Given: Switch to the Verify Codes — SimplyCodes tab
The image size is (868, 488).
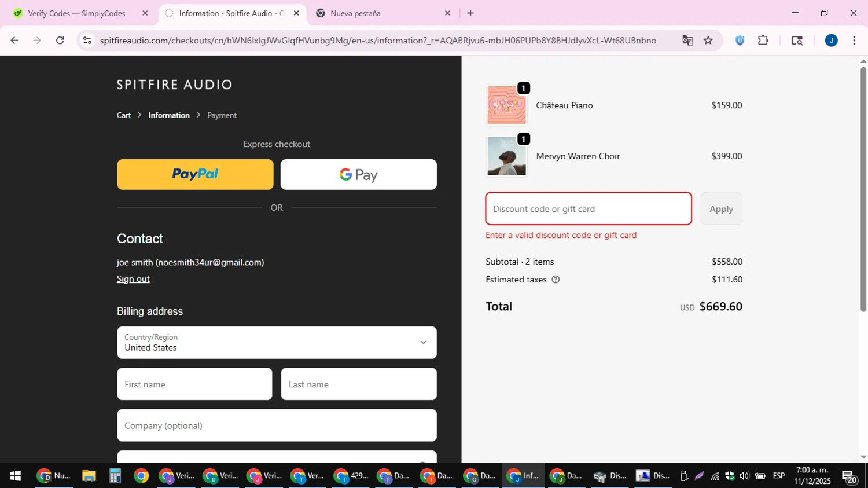Looking at the screenshot, I should pyautogui.click(x=77, y=13).
